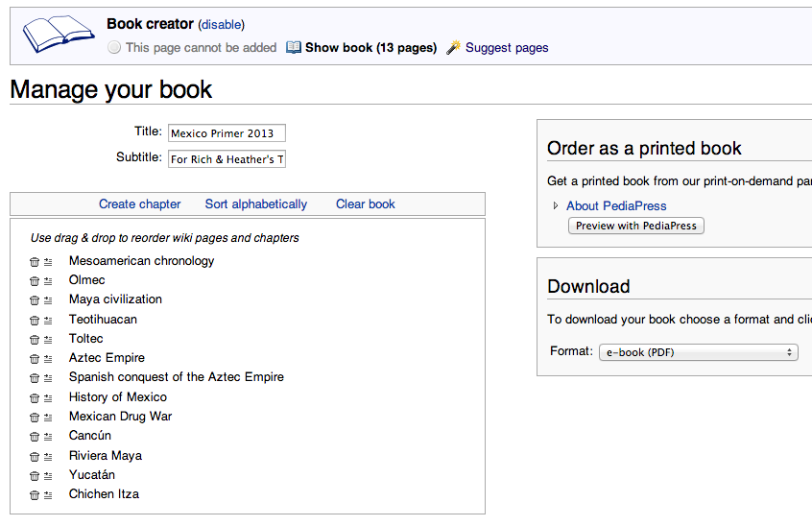Remove Cancún using trash icon

click(x=35, y=437)
